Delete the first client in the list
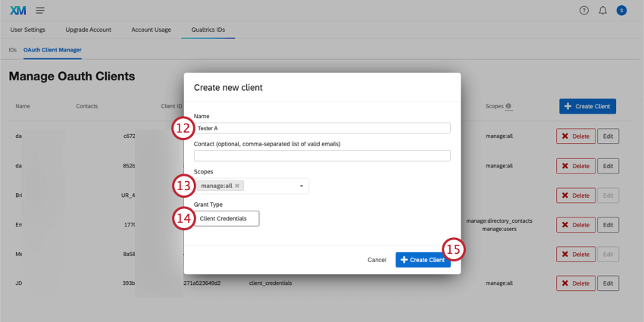The height and width of the screenshot is (322, 644). [x=576, y=136]
